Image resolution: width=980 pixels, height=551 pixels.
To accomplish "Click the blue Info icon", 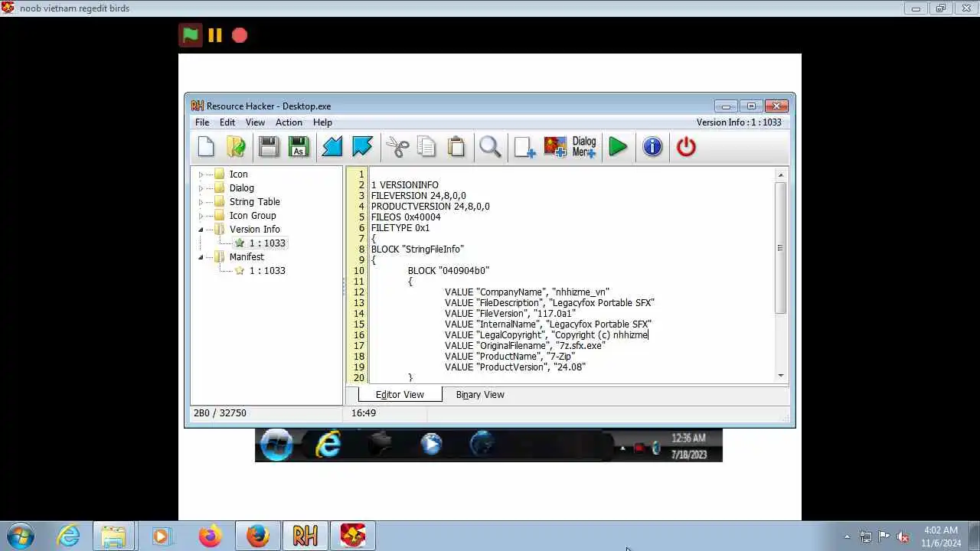I will tap(652, 147).
